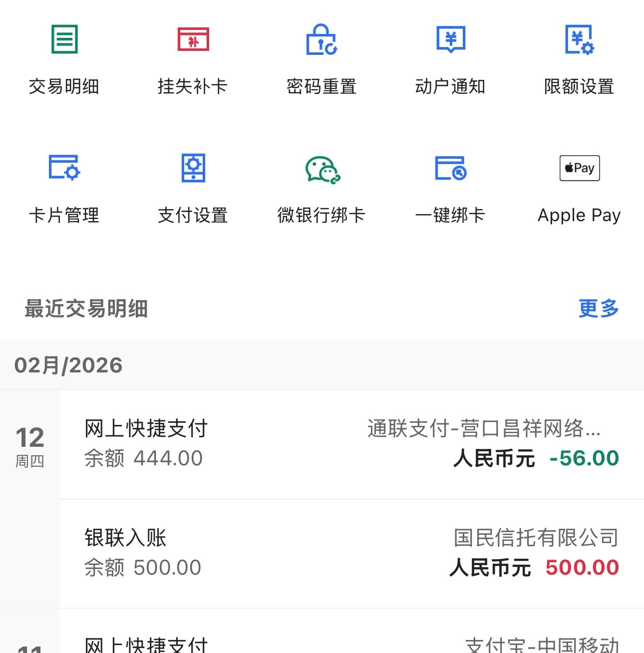
Task: Open the 支付设置 payment settings icon
Action: [193, 168]
